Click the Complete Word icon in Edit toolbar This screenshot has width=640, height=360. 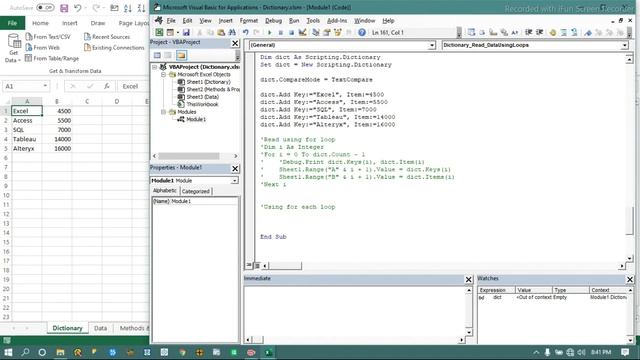pyautogui.click(x=515, y=33)
